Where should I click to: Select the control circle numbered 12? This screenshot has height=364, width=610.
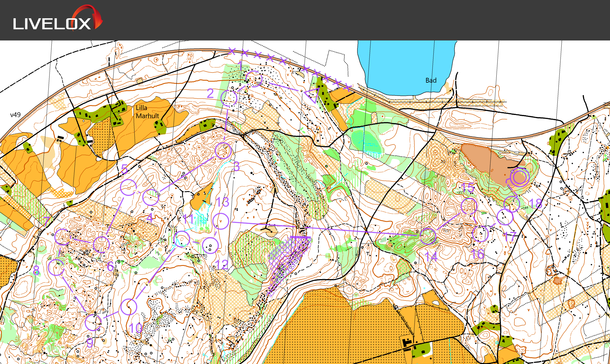point(210,245)
